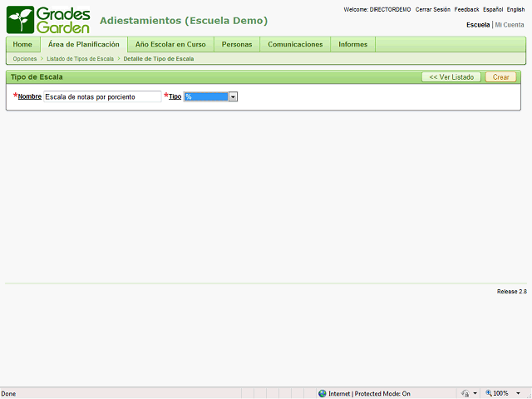
Task: Click Welcome: DIRECTORDEMO text
Action: (x=377, y=9)
